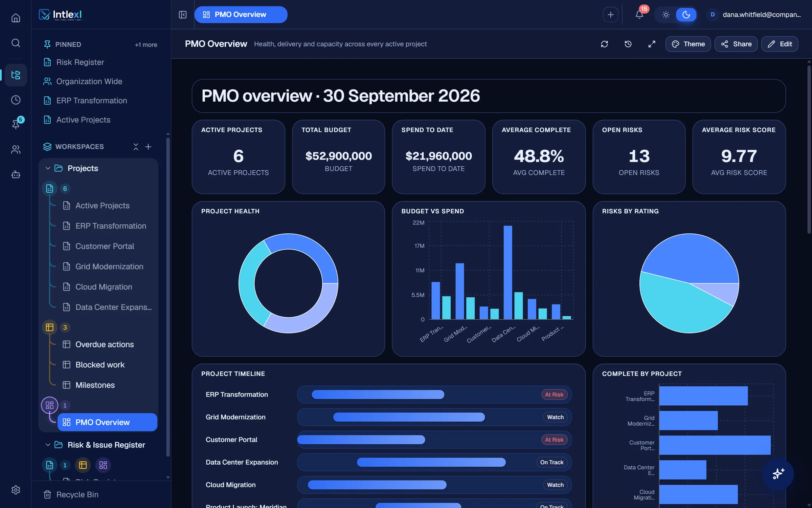Image resolution: width=812 pixels, height=508 pixels.
Task: Click the Edit button
Action: (x=780, y=44)
